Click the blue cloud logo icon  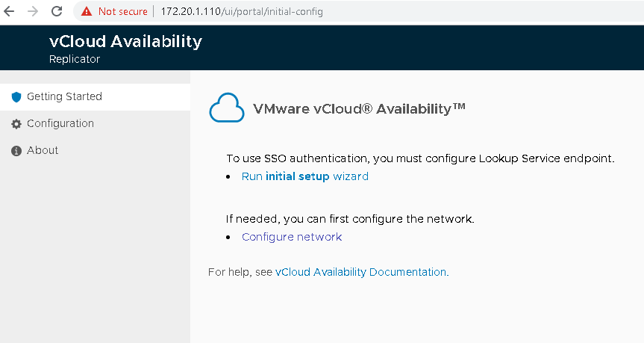tap(227, 108)
